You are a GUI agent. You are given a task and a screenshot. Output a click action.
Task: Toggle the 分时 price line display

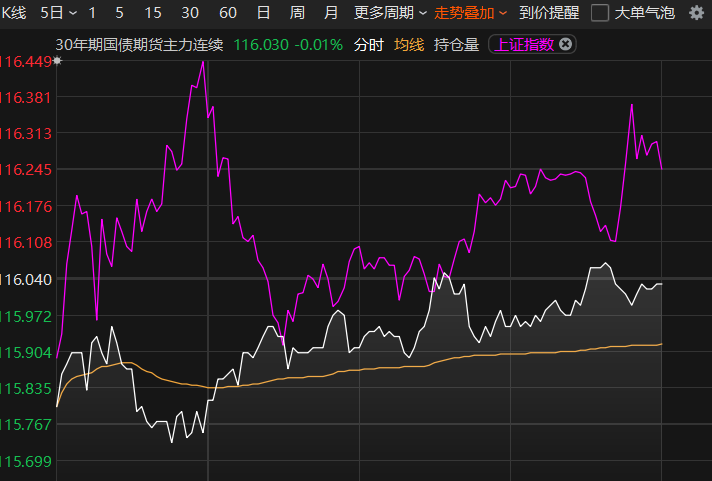click(368, 44)
